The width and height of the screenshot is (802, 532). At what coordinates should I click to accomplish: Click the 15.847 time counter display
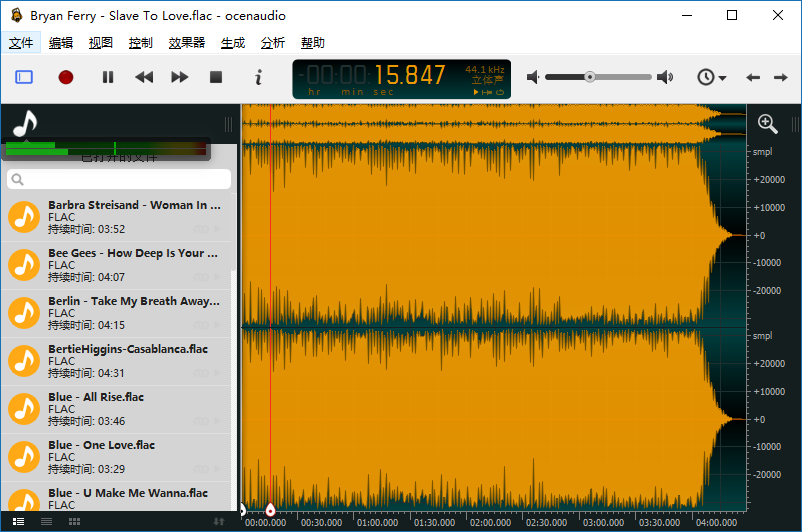[x=410, y=75]
